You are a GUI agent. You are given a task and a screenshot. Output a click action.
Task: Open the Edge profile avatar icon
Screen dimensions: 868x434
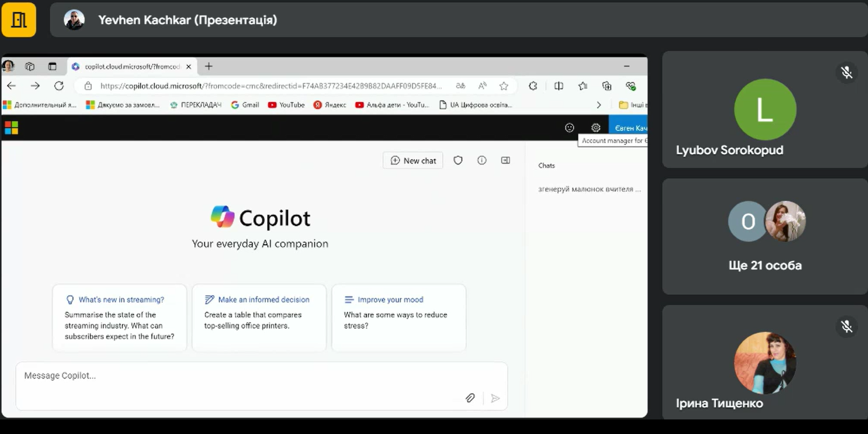coord(8,66)
